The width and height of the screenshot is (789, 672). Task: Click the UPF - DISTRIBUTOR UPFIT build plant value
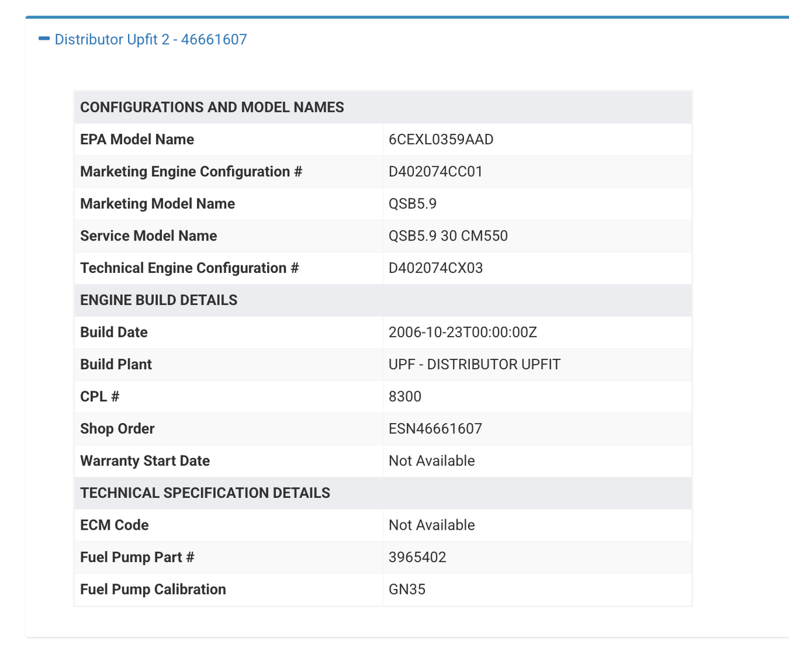click(474, 365)
